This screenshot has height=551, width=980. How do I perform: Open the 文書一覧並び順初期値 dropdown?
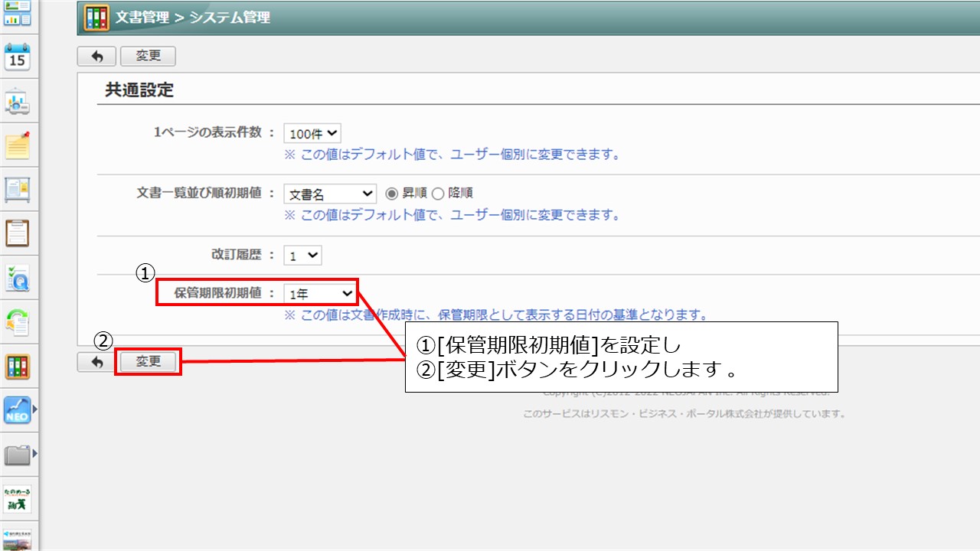click(329, 193)
